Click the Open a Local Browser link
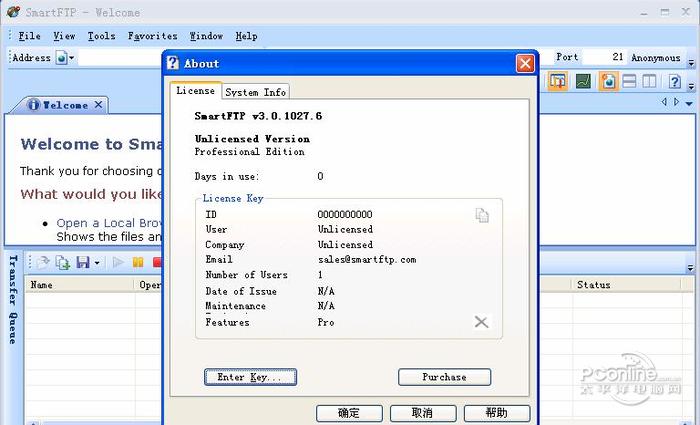 109,223
